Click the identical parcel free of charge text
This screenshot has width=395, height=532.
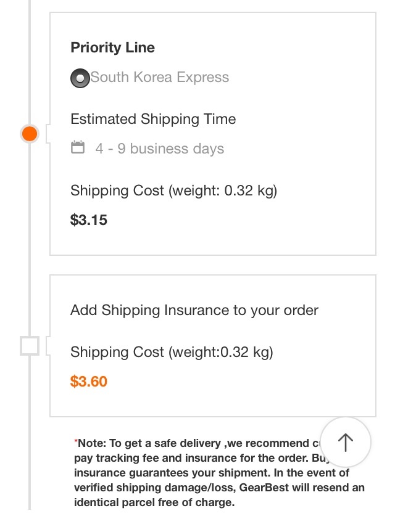[x=154, y=502]
